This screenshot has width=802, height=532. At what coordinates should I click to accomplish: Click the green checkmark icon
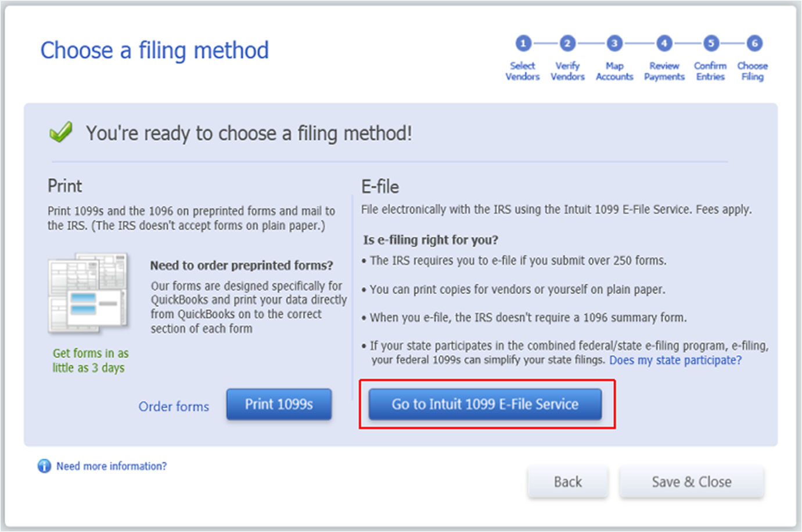click(x=61, y=132)
